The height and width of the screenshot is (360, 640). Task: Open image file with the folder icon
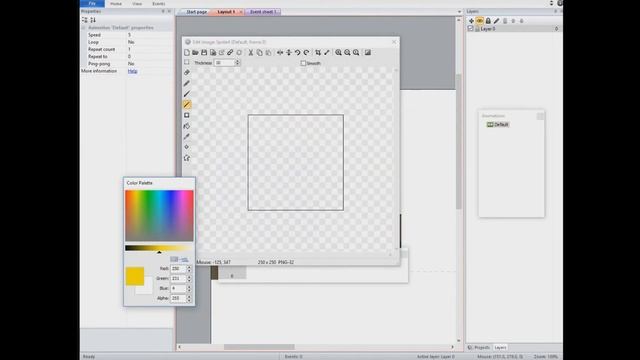click(x=196, y=53)
